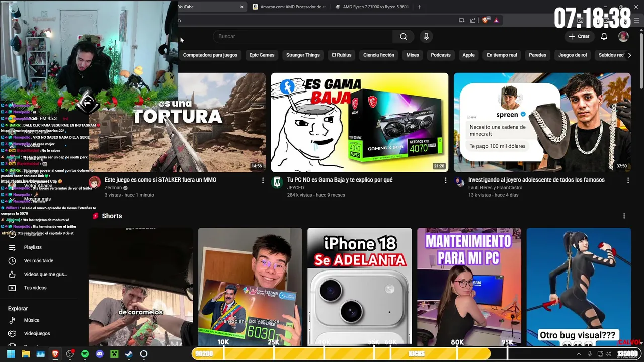Click into the Buscar search field
The width and height of the screenshot is (644, 362).
[303, 36]
